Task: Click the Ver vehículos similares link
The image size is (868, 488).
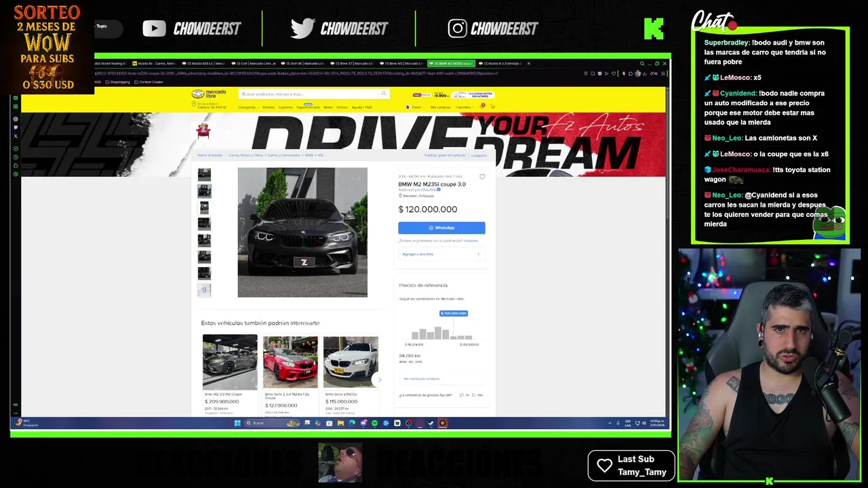Action: [422, 379]
